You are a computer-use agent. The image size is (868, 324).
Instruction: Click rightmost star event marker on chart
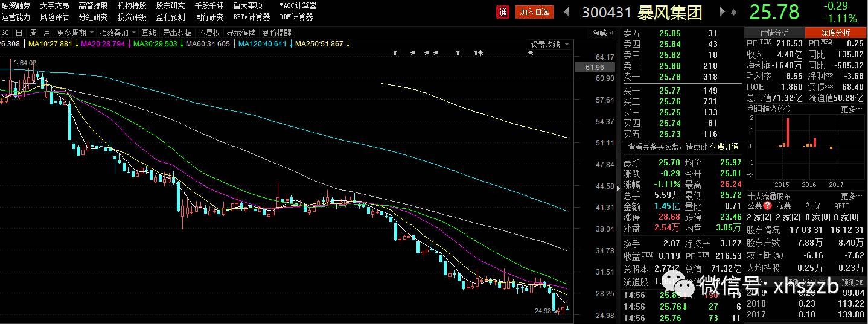[531, 53]
